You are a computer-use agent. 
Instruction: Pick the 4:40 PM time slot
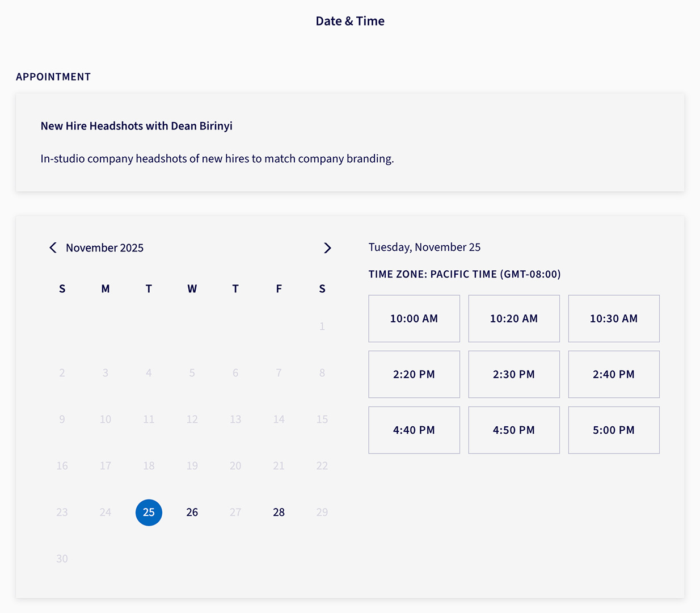[x=414, y=430]
